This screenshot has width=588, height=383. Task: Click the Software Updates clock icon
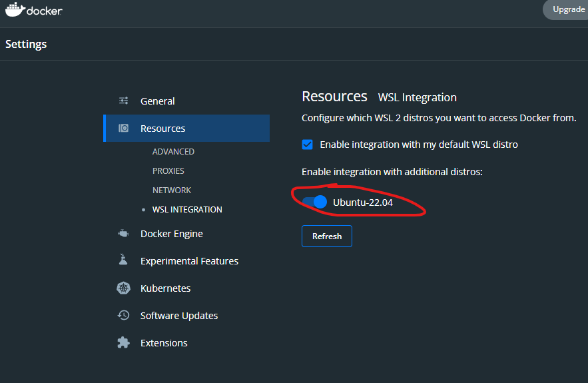click(123, 316)
